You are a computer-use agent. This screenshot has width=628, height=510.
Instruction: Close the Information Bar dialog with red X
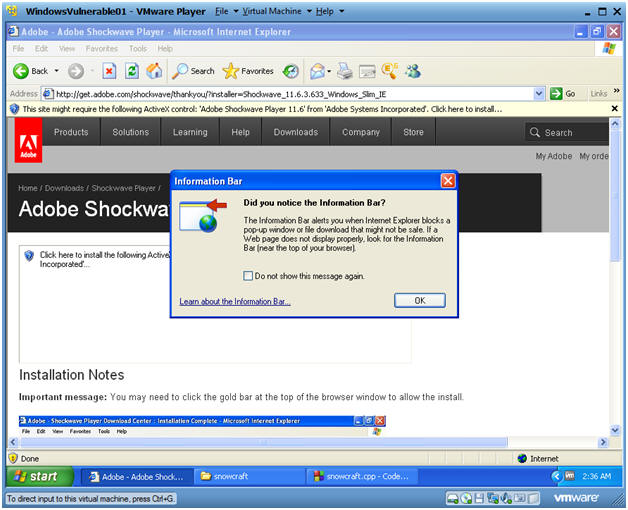448,181
